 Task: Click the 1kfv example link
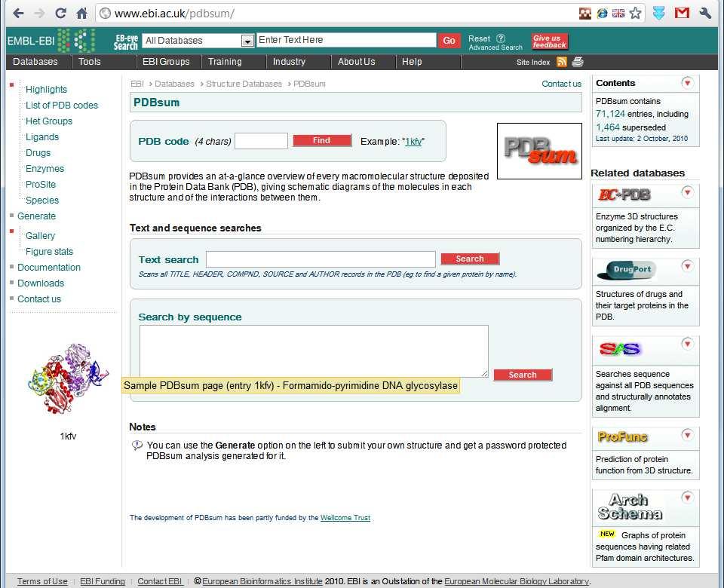pos(413,142)
